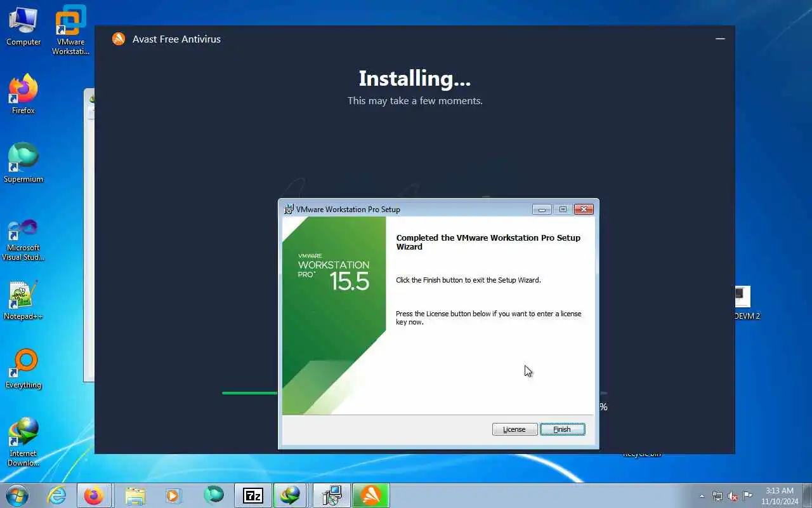Click the VMware Setup title bar installer icon
The image size is (812, 508).
click(x=289, y=209)
